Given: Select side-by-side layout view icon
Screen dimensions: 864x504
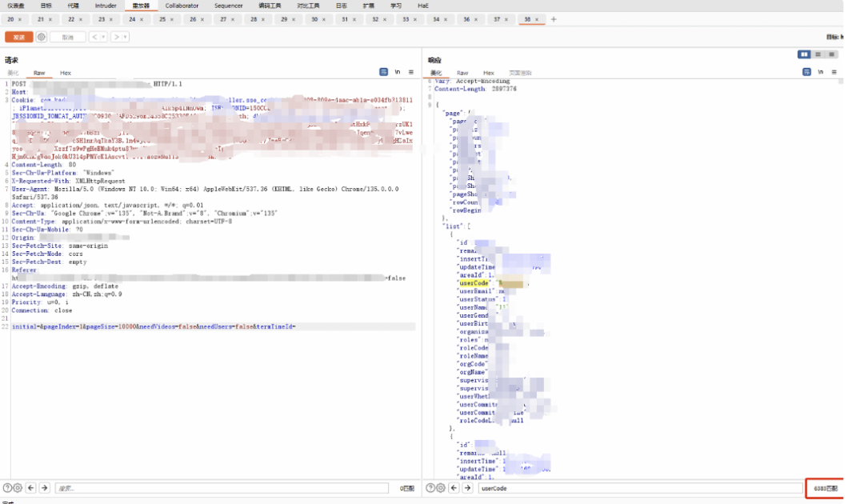Looking at the screenshot, I should click(804, 54).
